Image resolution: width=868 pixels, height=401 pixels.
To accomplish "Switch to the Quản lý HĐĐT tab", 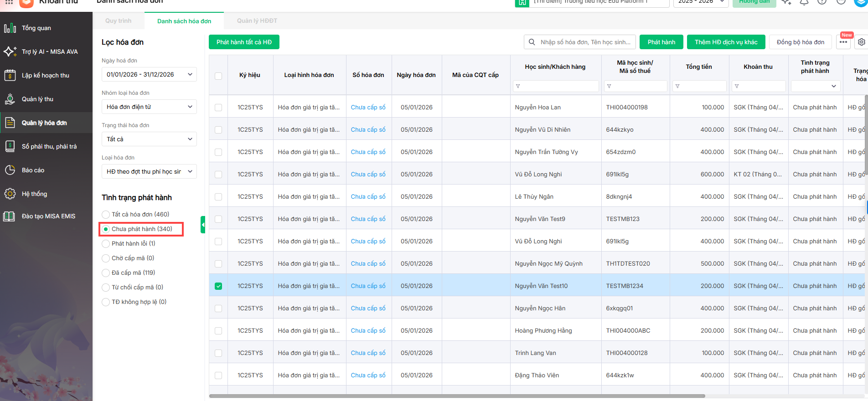I will [x=257, y=21].
